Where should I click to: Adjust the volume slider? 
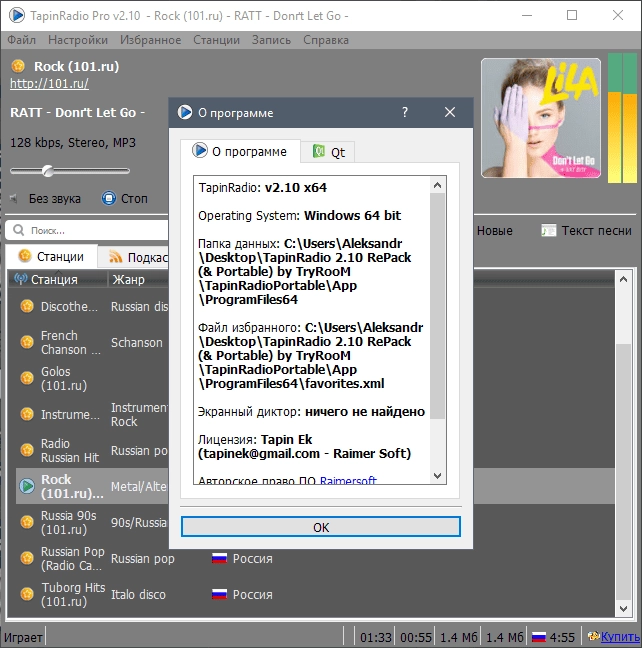[70, 170]
